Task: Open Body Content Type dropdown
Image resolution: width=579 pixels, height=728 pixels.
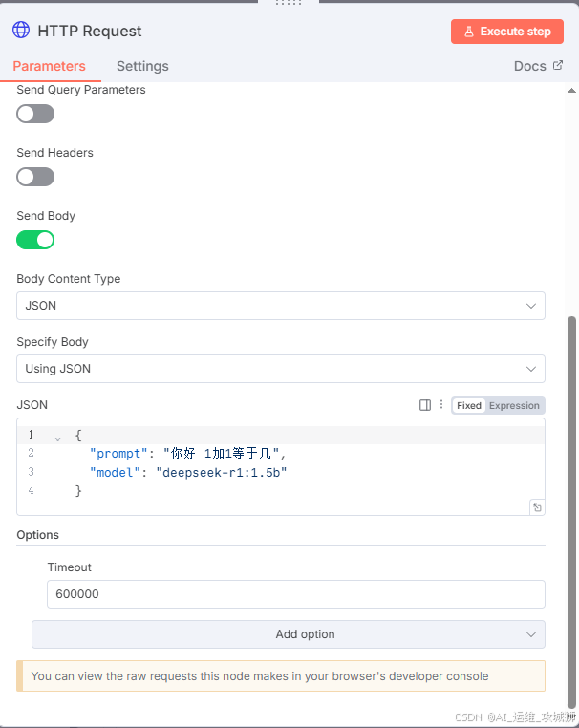Action: pos(281,306)
